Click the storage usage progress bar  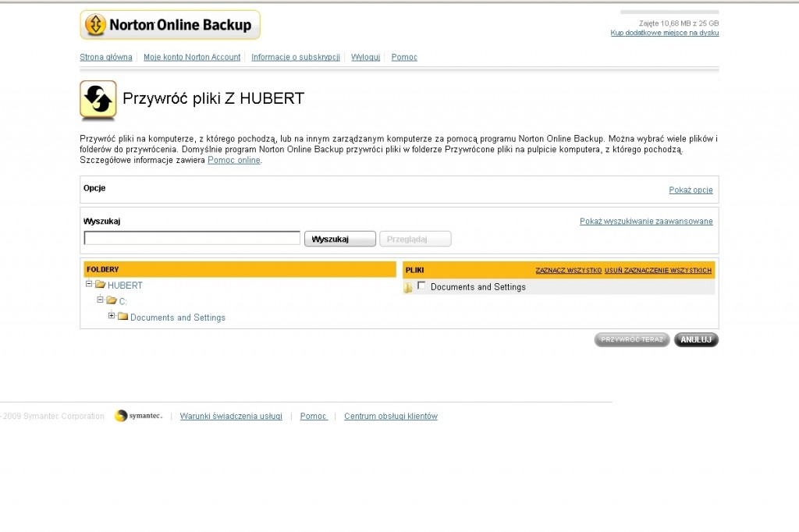click(x=669, y=12)
